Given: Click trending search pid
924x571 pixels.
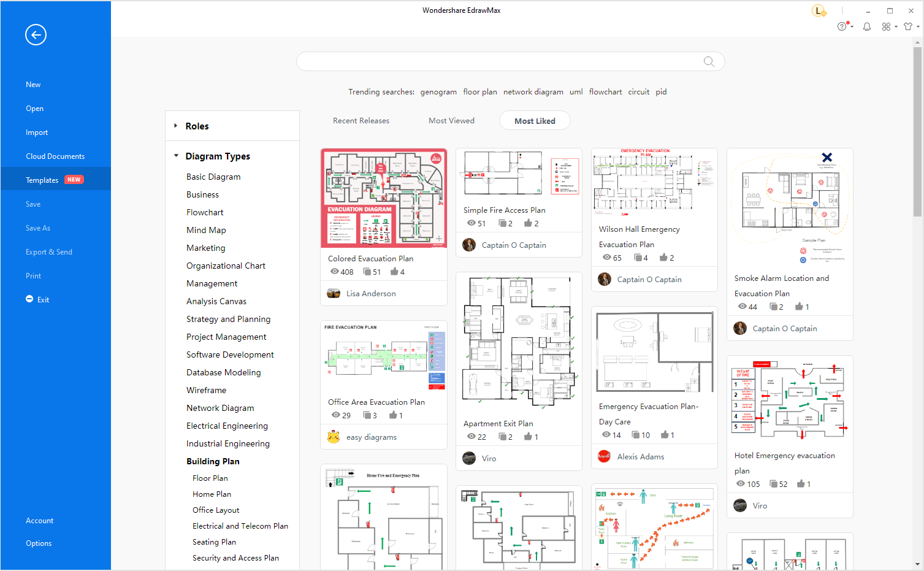Looking at the screenshot, I should [x=661, y=92].
